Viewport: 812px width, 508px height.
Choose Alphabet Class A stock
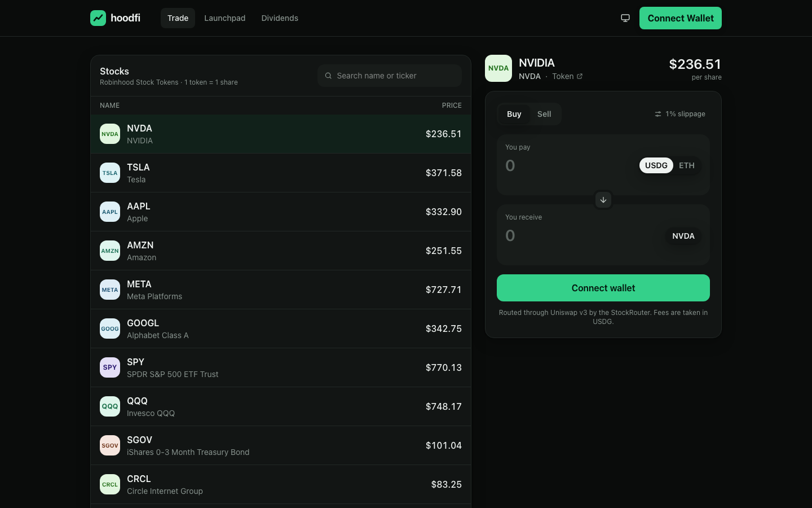pyautogui.click(x=158, y=335)
